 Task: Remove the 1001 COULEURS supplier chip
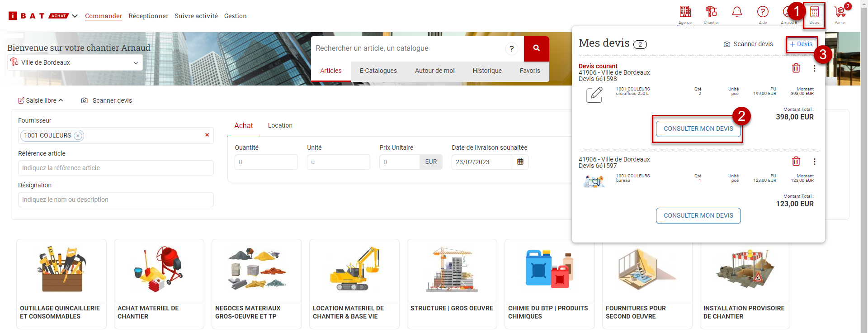[78, 136]
